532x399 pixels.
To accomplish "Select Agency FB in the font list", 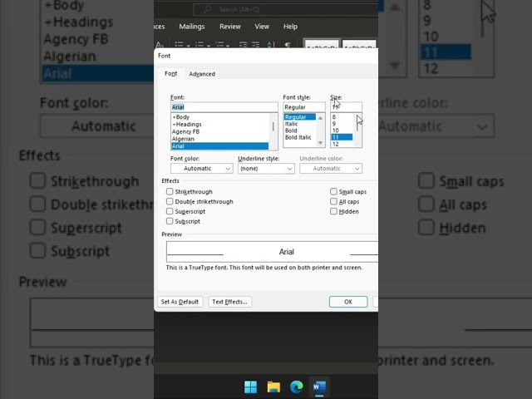I will (219, 131).
